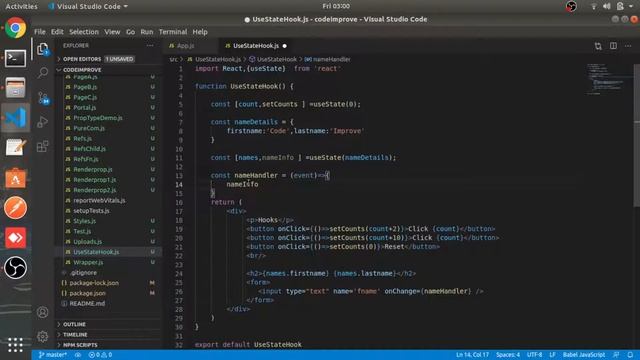Change the LF end of line setting

[552, 355]
